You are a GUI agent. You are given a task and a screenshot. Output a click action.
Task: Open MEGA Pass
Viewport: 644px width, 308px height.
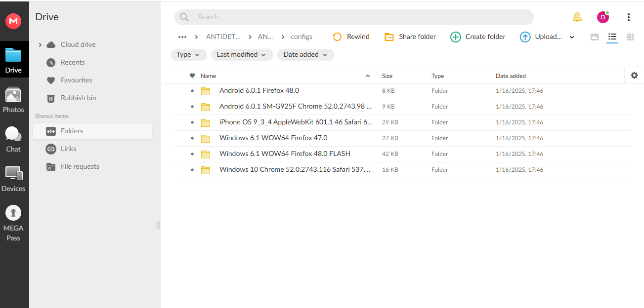13,223
